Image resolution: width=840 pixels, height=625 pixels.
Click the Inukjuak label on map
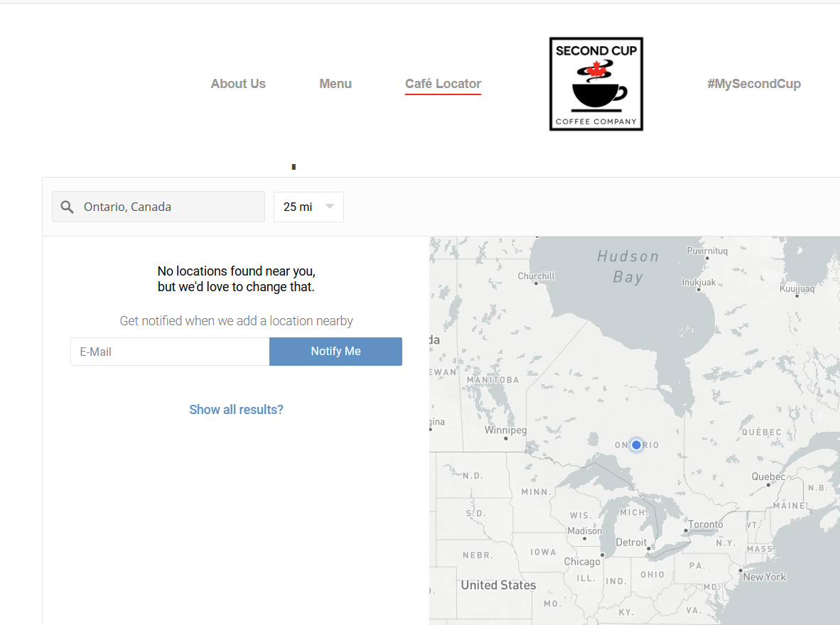(x=699, y=282)
